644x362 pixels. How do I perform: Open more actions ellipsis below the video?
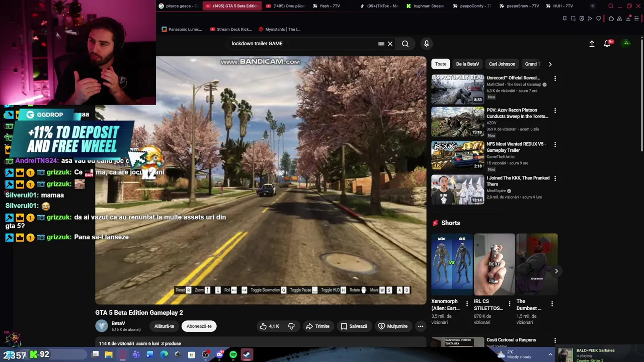tap(421, 326)
